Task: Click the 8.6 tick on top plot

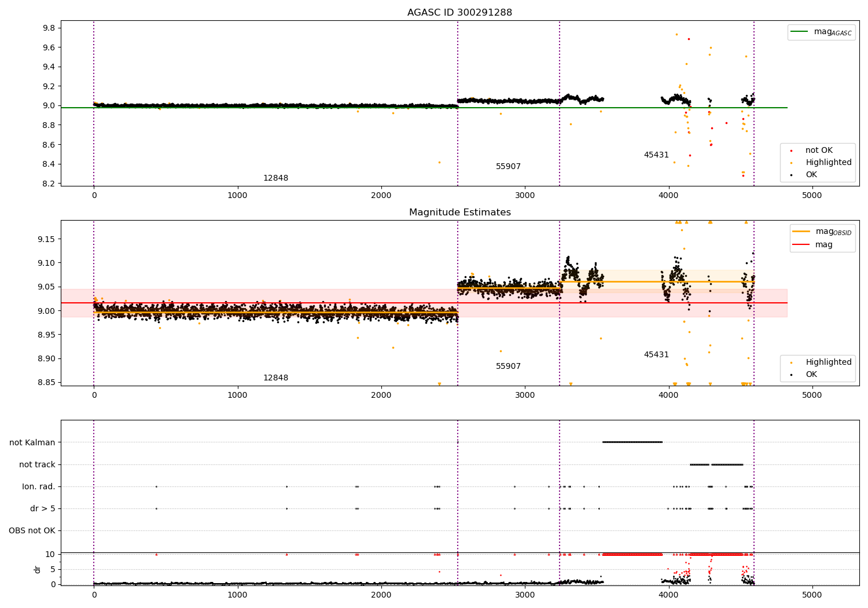Action: (49, 145)
